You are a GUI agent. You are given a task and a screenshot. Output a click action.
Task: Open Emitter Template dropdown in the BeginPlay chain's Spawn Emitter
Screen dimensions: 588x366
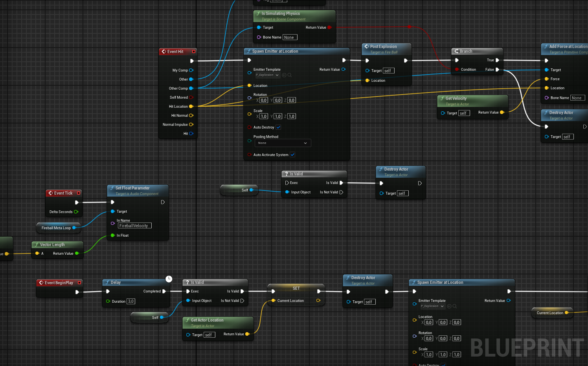[x=432, y=306]
